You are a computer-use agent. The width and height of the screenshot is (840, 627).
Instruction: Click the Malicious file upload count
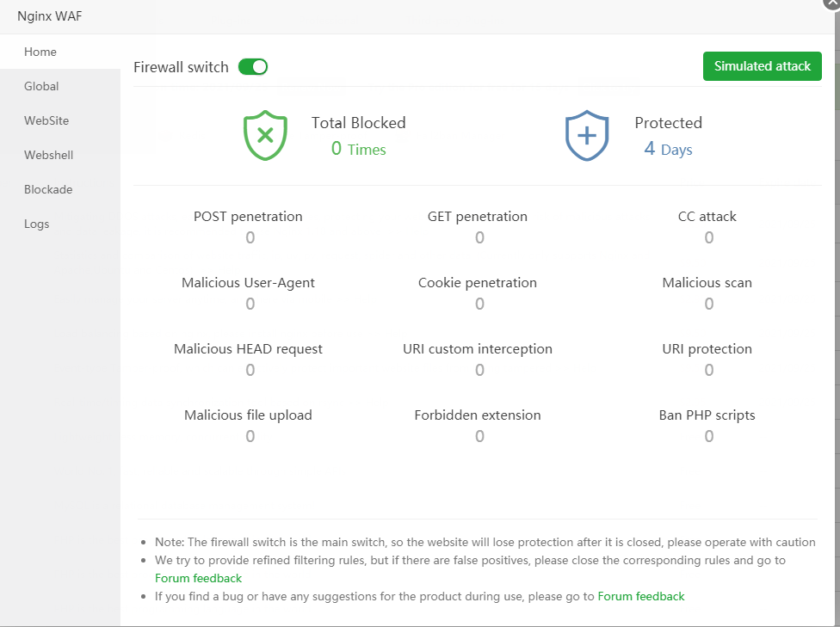[250, 436]
